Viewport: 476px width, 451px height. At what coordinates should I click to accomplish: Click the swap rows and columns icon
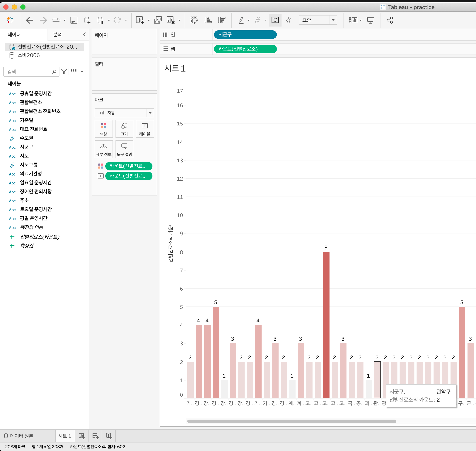(194, 20)
